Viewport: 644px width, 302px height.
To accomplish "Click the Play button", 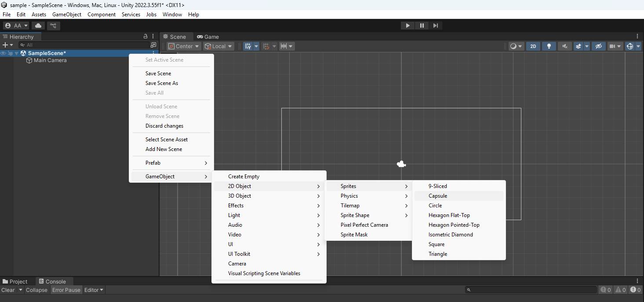I will click(408, 26).
